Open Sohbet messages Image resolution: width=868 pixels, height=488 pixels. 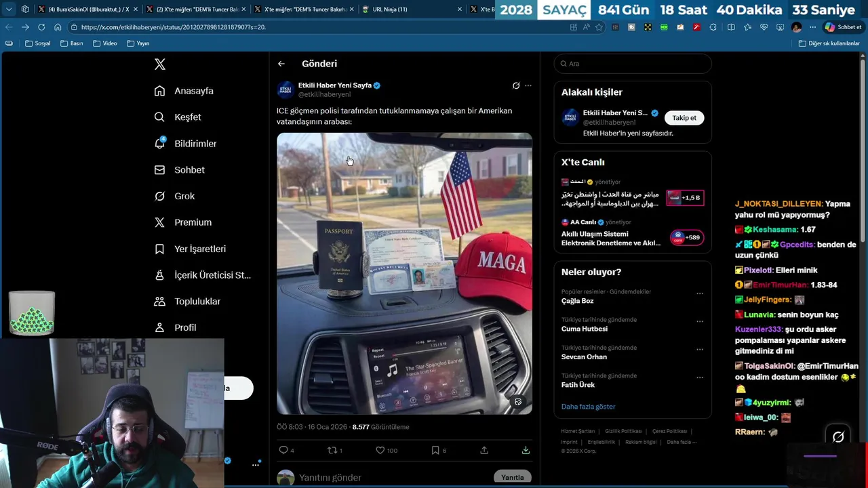179,170
